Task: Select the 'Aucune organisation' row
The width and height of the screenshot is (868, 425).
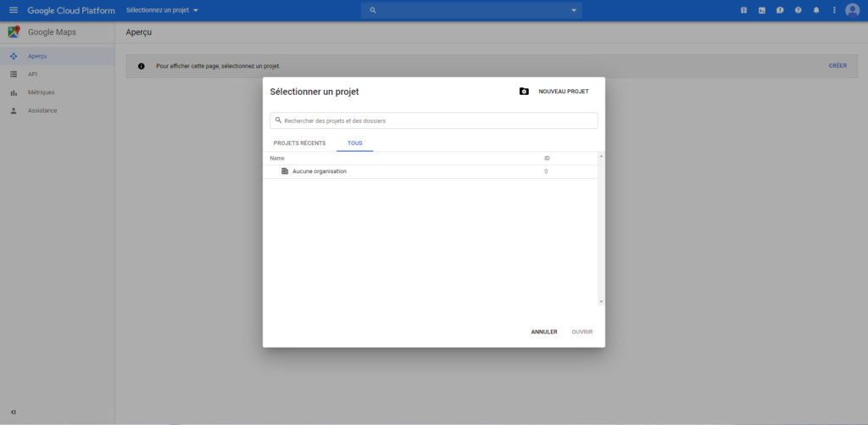Action: click(319, 171)
